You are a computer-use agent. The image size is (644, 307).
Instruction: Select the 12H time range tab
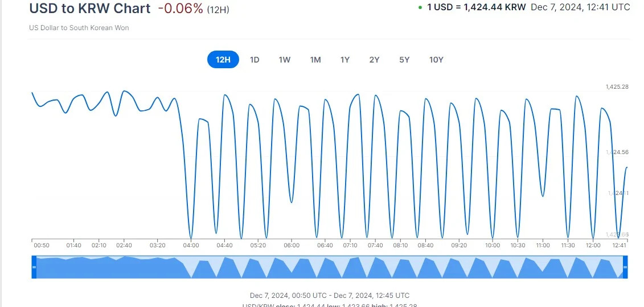tap(223, 60)
